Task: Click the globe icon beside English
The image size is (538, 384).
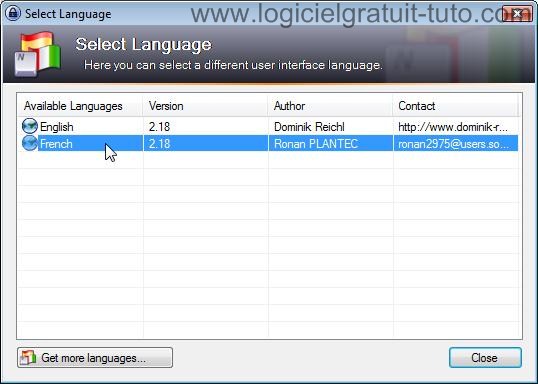Action: [30, 126]
